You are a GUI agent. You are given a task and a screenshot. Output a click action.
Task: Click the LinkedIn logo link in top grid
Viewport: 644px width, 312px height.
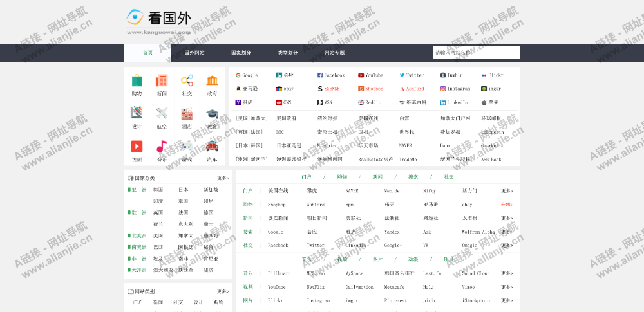[454, 102]
